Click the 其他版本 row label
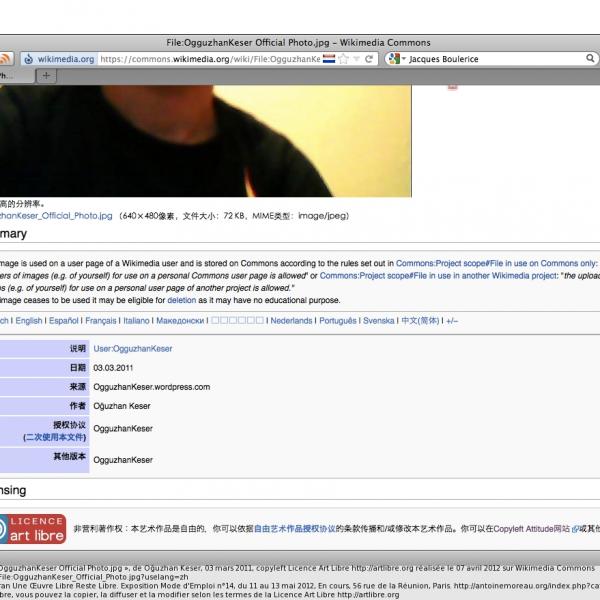Viewport: 600px width, 600px height. pos(70,456)
